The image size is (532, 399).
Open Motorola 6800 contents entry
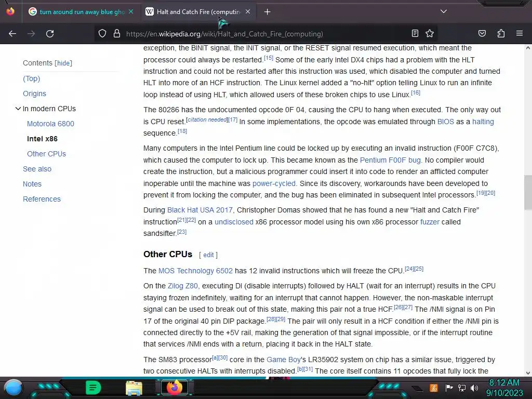[x=50, y=124]
